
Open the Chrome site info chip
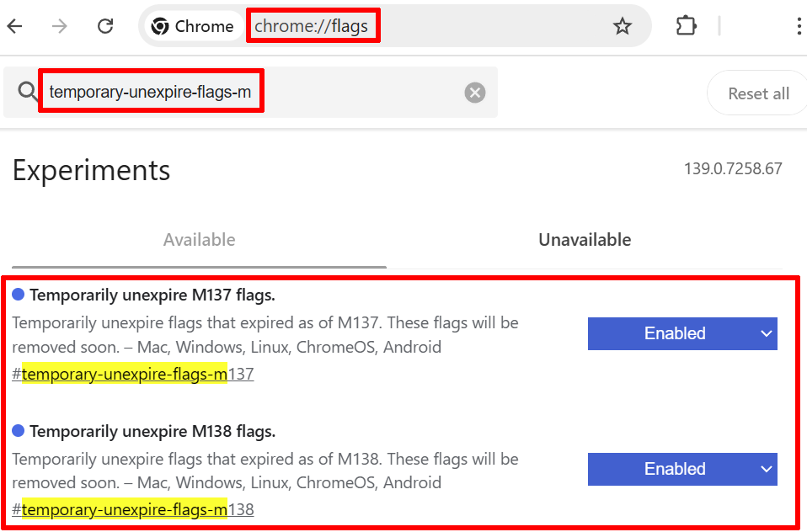pos(194,26)
